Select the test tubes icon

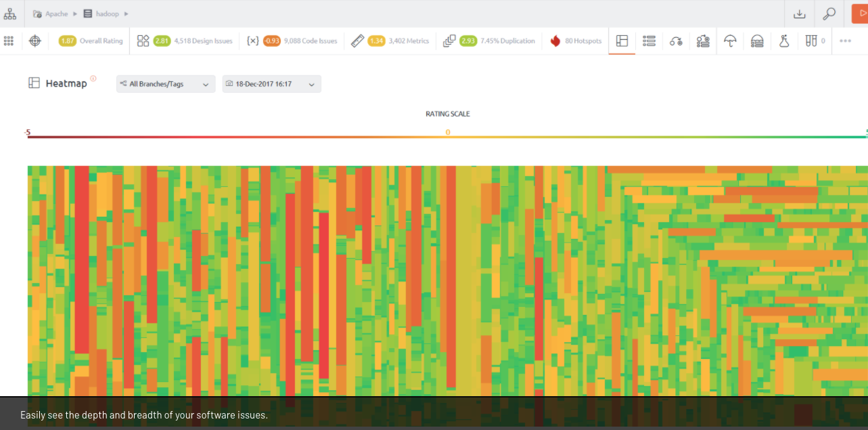[811, 41]
